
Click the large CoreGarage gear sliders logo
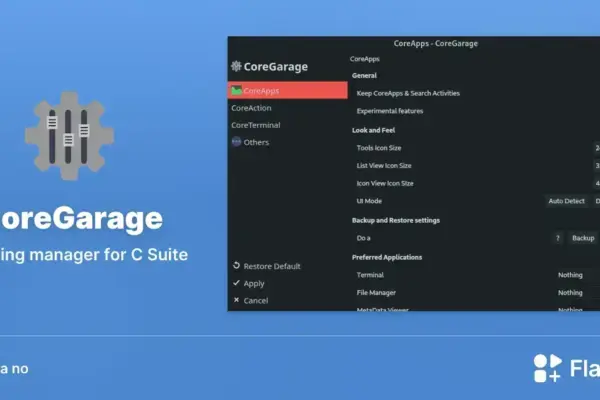coord(69,136)
